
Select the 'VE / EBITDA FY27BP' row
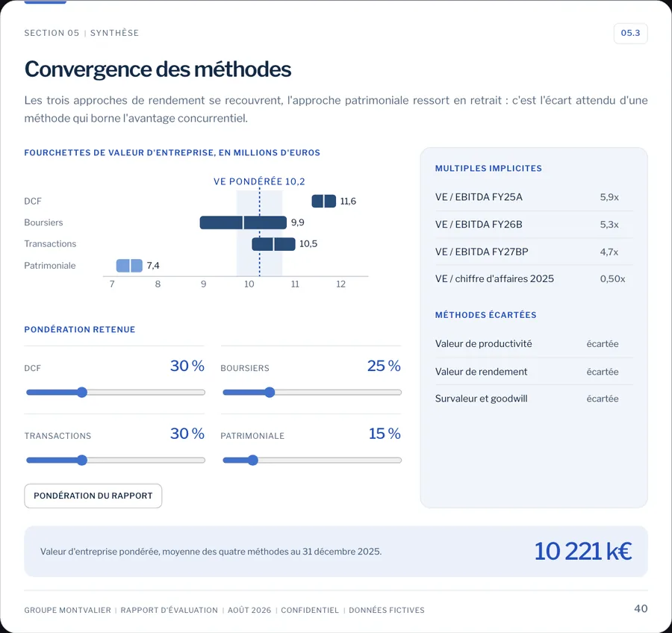(534, 252)
